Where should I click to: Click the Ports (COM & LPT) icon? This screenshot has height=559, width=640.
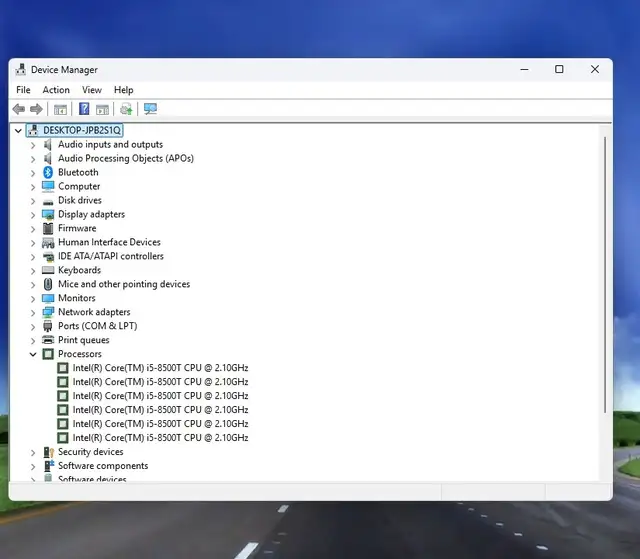(x=48, y=326)
